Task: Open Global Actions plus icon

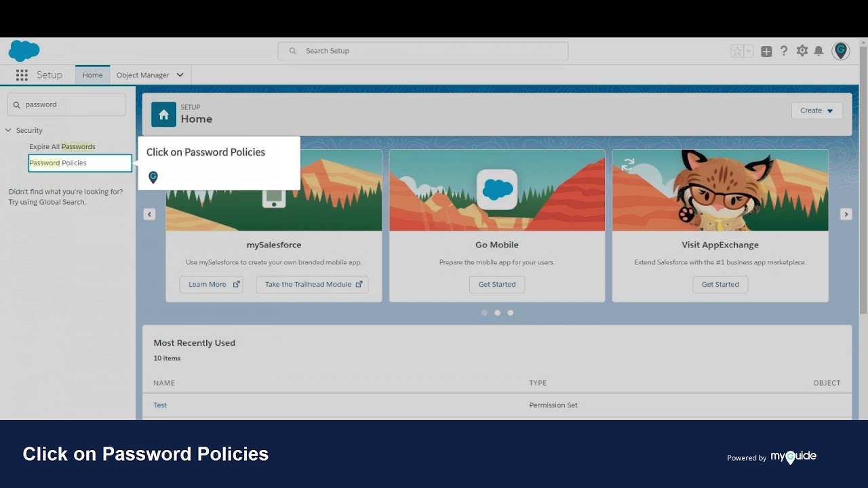Action: [766, 51]
